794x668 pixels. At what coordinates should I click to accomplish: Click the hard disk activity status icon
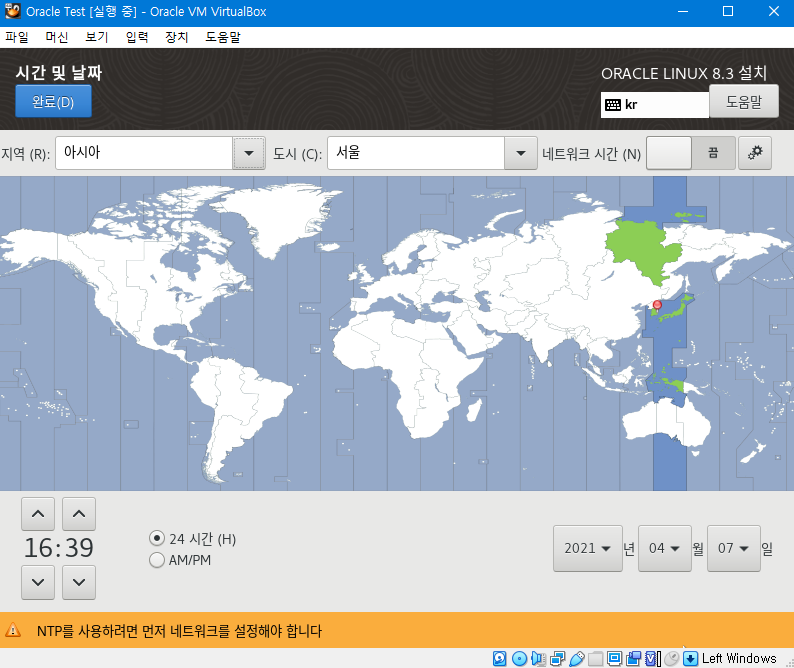499,658
